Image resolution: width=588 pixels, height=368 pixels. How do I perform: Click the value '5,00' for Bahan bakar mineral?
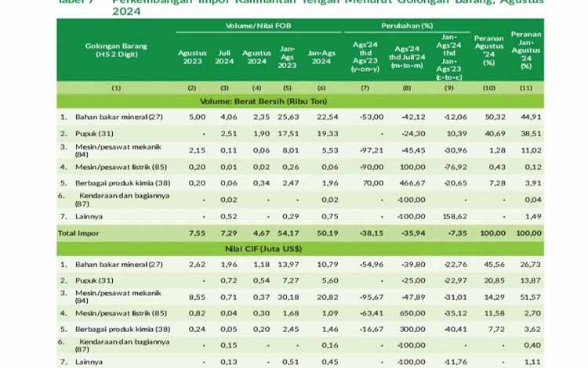pyautogui.click(x=198, y=117)
